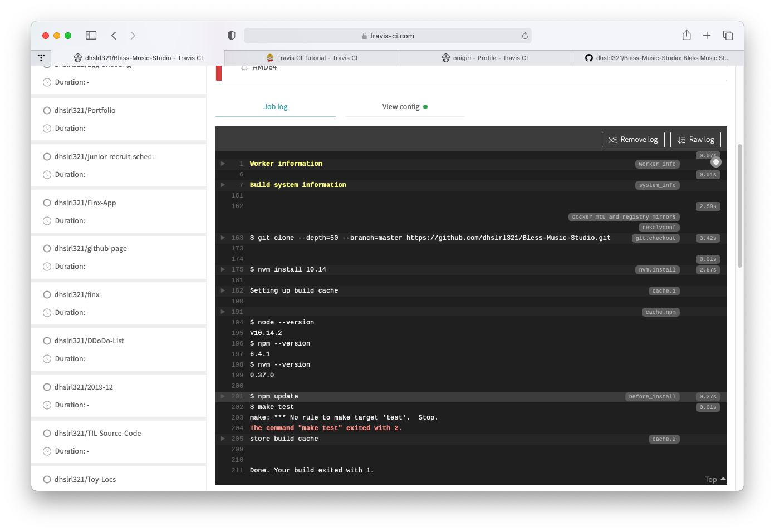Click the Remove log button
This screenshot has height=532, width=775.
[x=633, y=140]
